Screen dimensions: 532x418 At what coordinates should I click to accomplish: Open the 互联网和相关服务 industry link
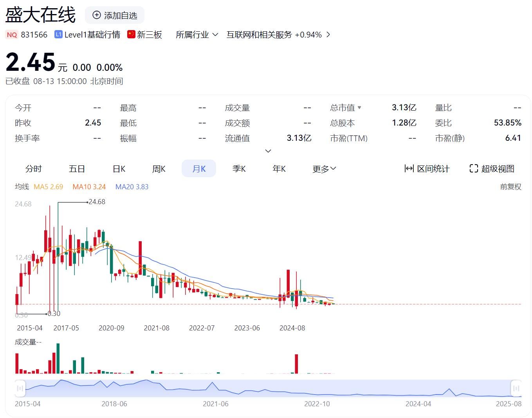click(x=259, y=35)
